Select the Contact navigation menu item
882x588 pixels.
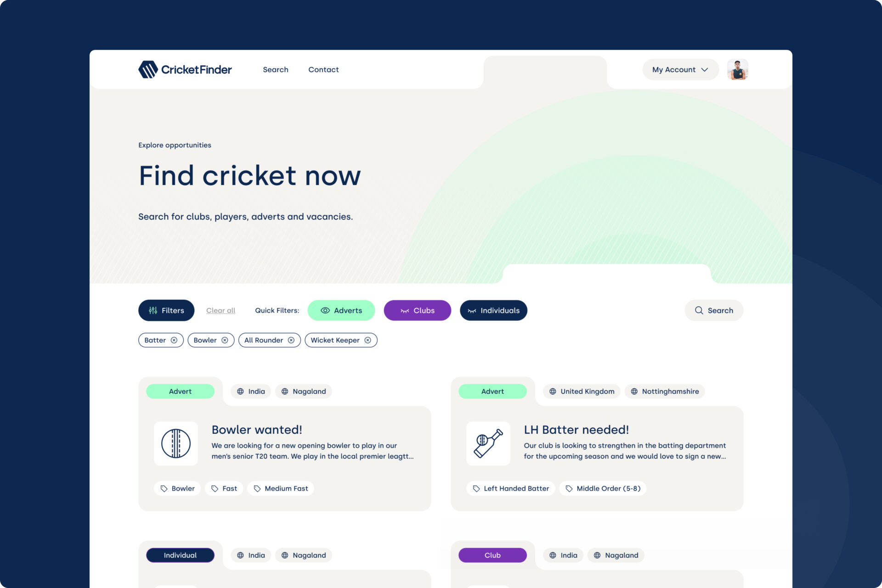click(323, 69)
